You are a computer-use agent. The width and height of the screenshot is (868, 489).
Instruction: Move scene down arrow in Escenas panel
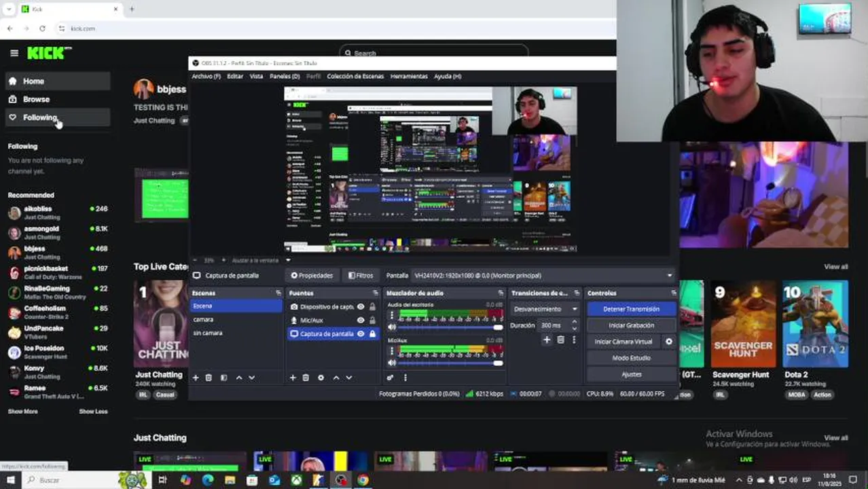[251, 378]
